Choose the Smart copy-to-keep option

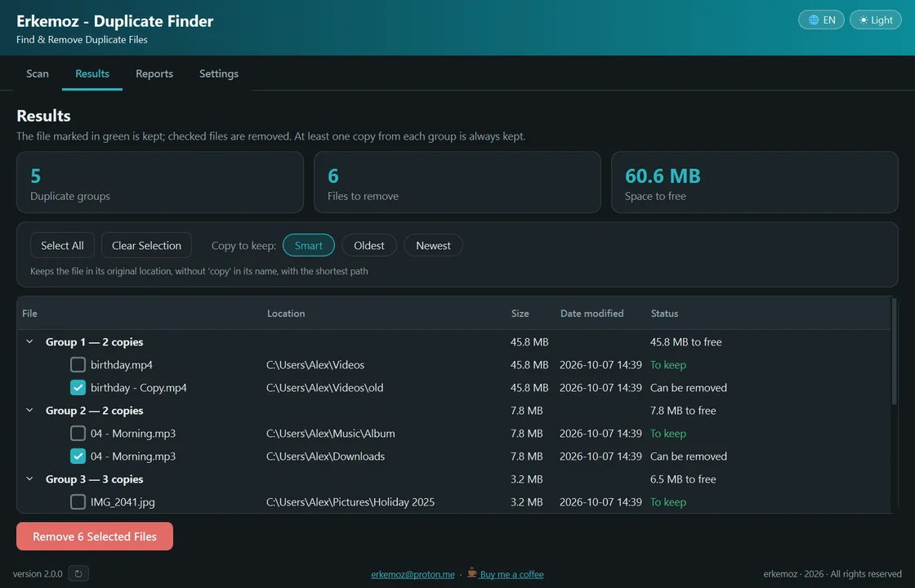point(309,246)
